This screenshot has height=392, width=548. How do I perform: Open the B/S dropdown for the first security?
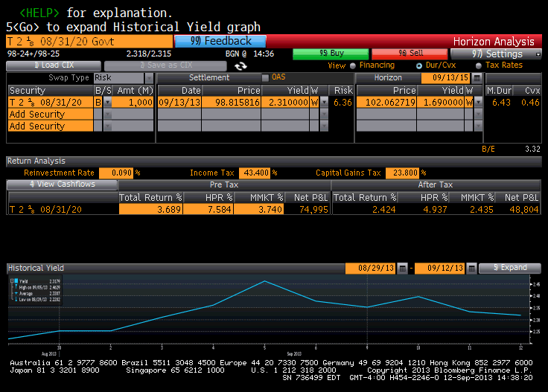106,102
